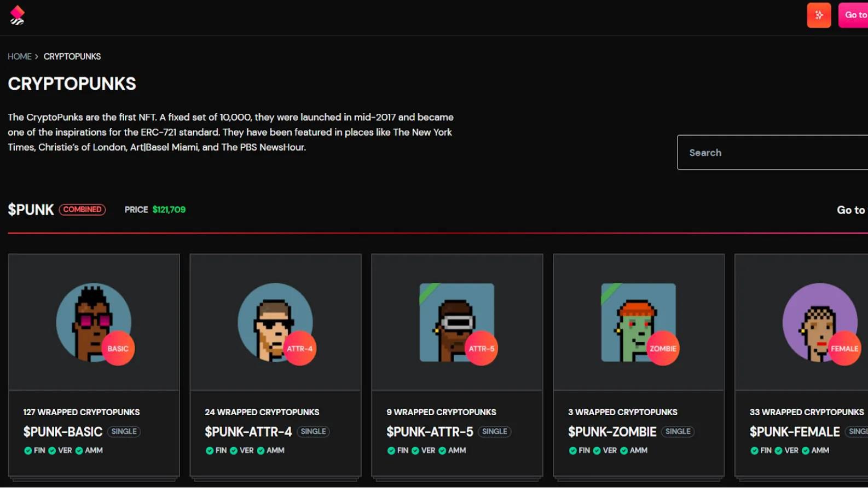The height and width of the screenshot is (488, 868).
Task: Click the BASIC badge on the first avatar
Action: pos(118,348)
